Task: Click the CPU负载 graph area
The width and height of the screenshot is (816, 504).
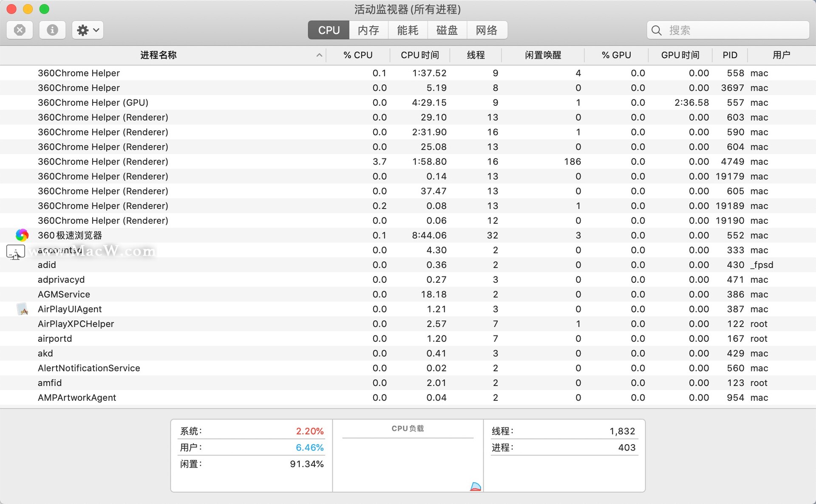Action: tap(408, 460)
